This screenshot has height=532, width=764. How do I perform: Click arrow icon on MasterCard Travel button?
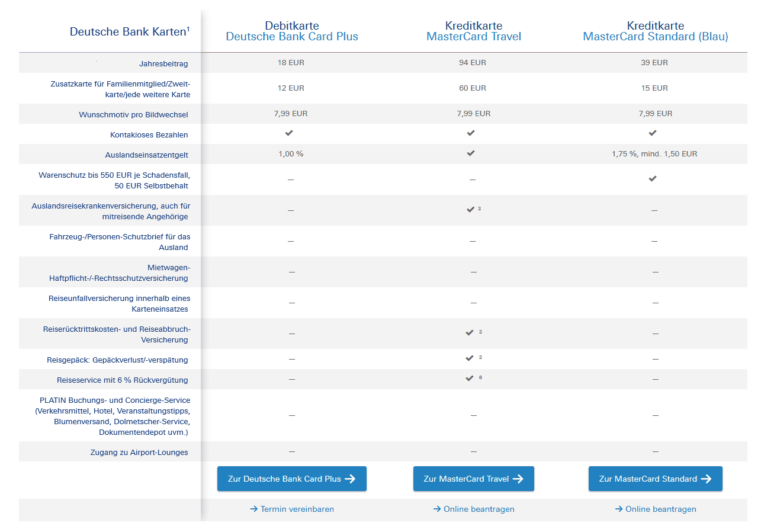518,479
